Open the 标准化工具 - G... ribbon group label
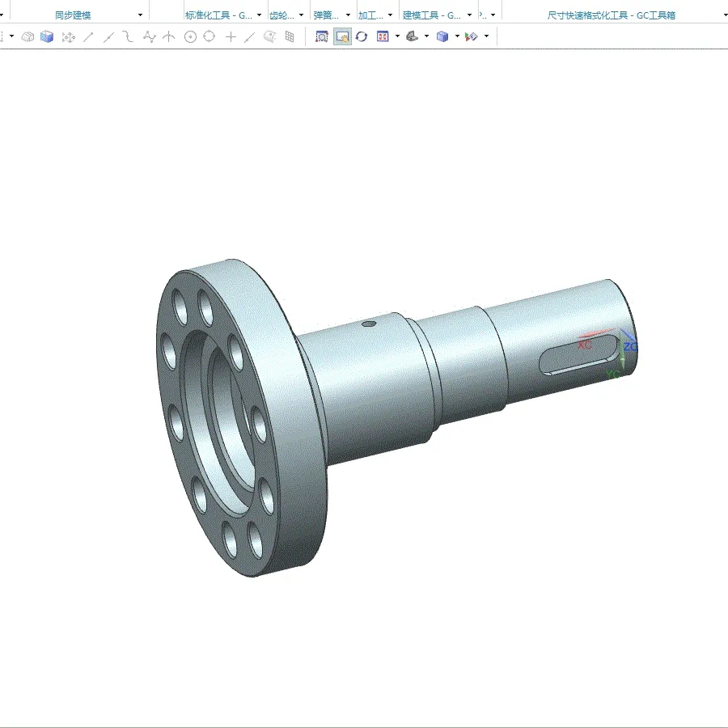The height and width of the screenshot is (728, 728). click(x=218, y=15)
